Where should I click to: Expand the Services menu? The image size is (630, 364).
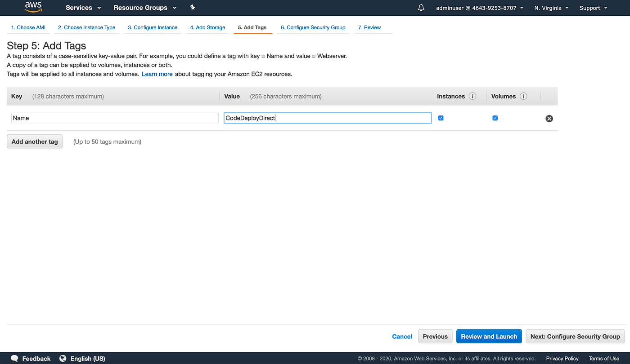point(83,8)
